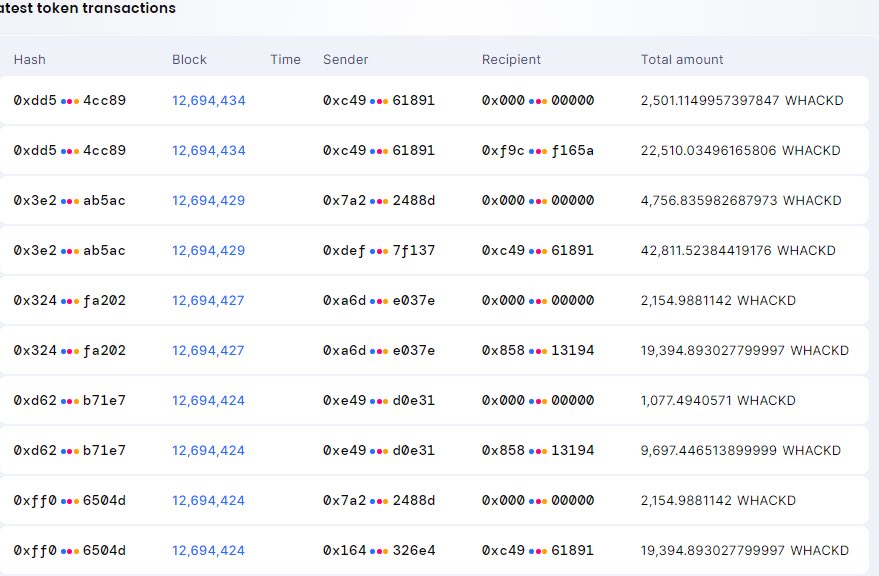The width and height of the screenshot is (879, 576).
Task: Click the Recipient column header
Action: pyautogui.click(x=511, y=59)
